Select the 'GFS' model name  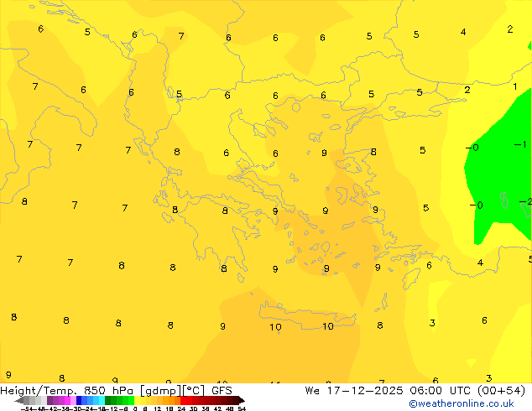pos(222,391)
